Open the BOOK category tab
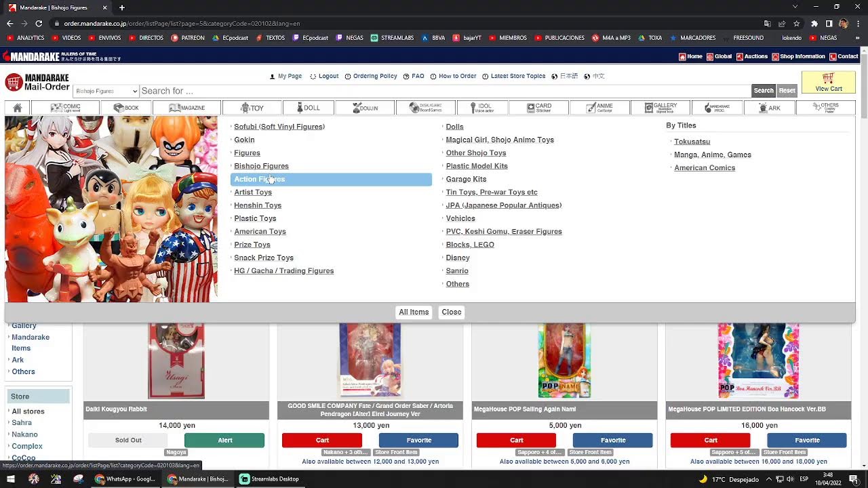 [126, 108]
